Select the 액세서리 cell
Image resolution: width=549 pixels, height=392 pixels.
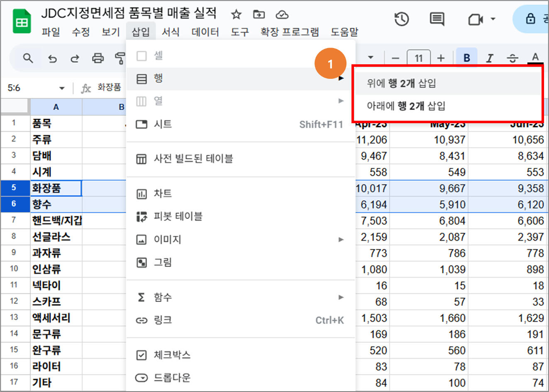pyautogui.click(x=56, y=318)
